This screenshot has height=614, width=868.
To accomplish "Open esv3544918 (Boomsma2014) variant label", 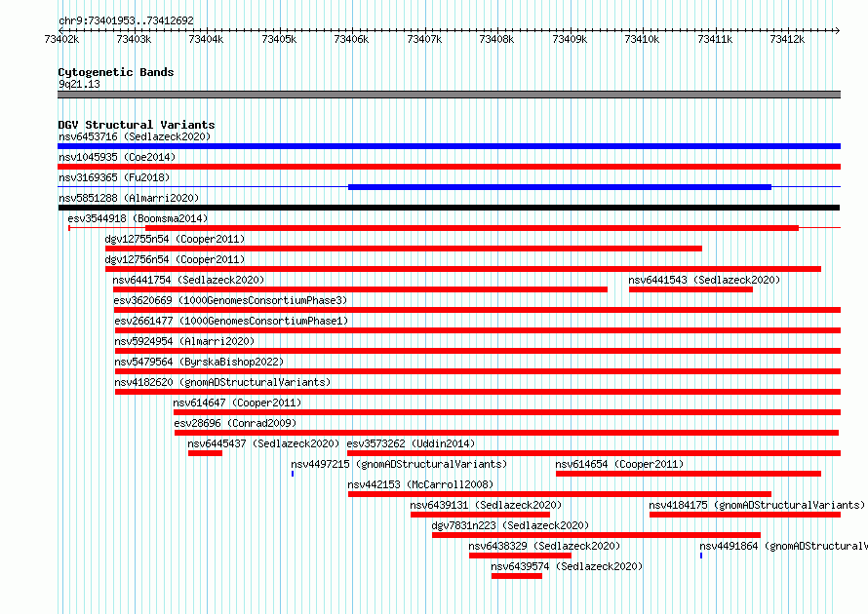I will [x=138, y=218].
